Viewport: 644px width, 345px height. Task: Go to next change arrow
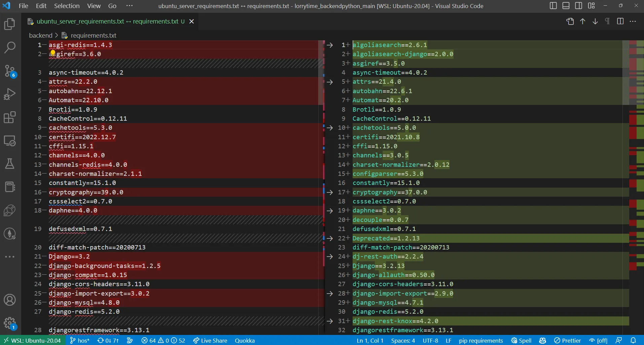595,22
